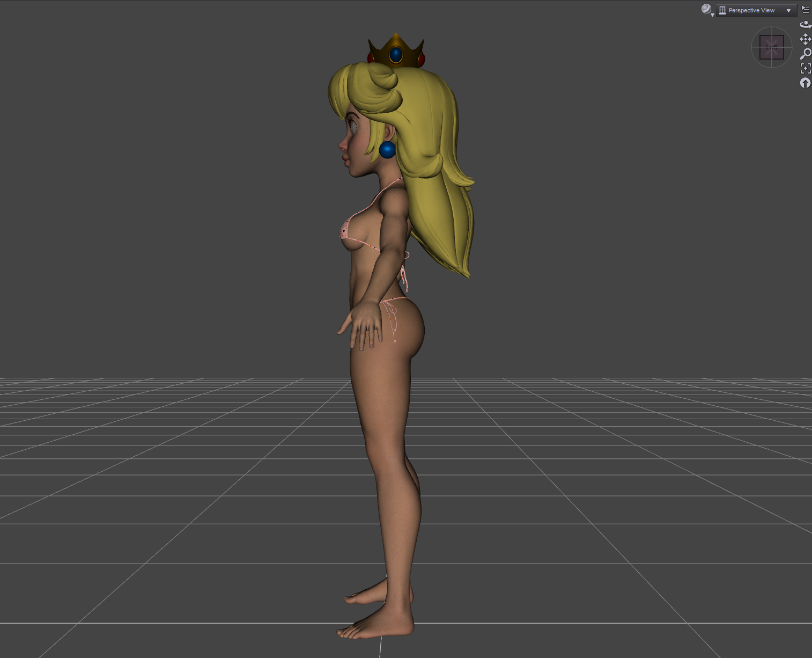This screenshot has height=658, width=812.
Task: Click the frame selection icon
Action: click(805, 68)
